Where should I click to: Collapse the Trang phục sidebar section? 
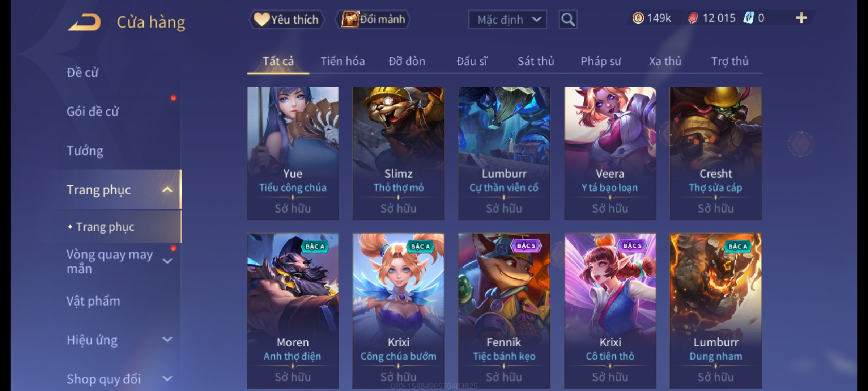click(167, 190)
